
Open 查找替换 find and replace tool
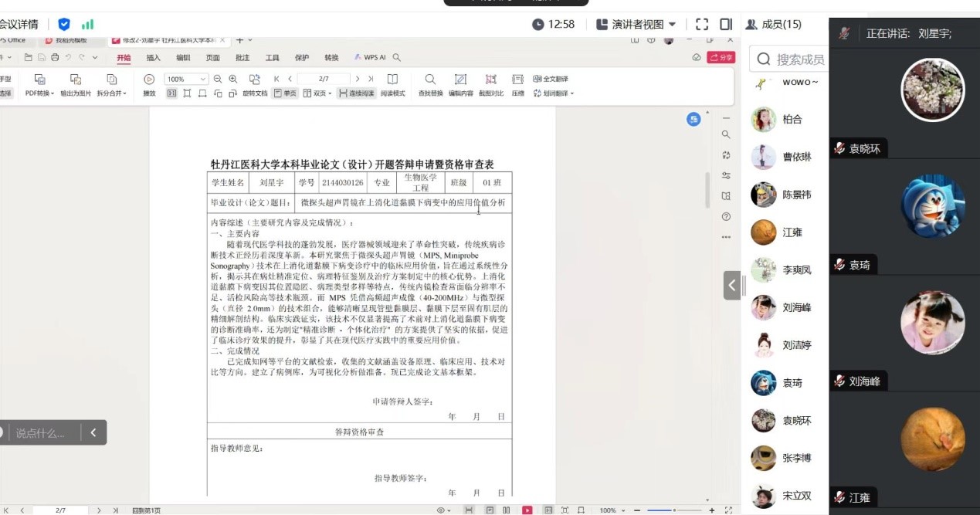tap(430, 80)
